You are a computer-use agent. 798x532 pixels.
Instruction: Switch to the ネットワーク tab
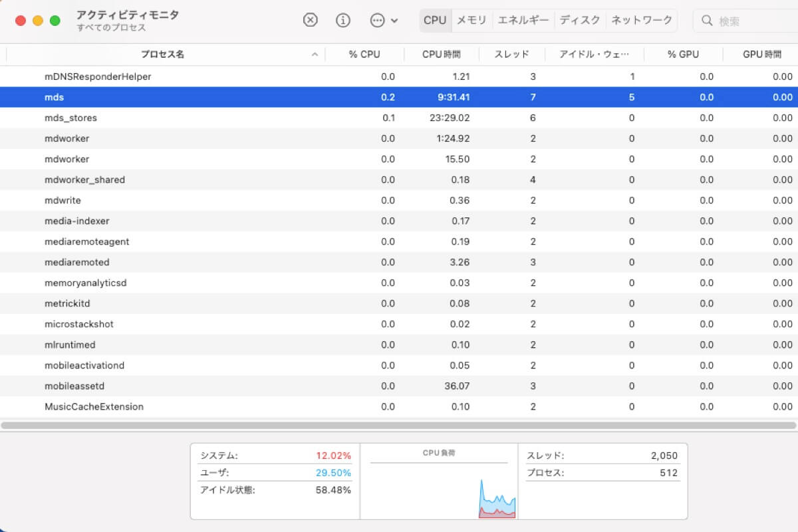[x=641, y=20]
